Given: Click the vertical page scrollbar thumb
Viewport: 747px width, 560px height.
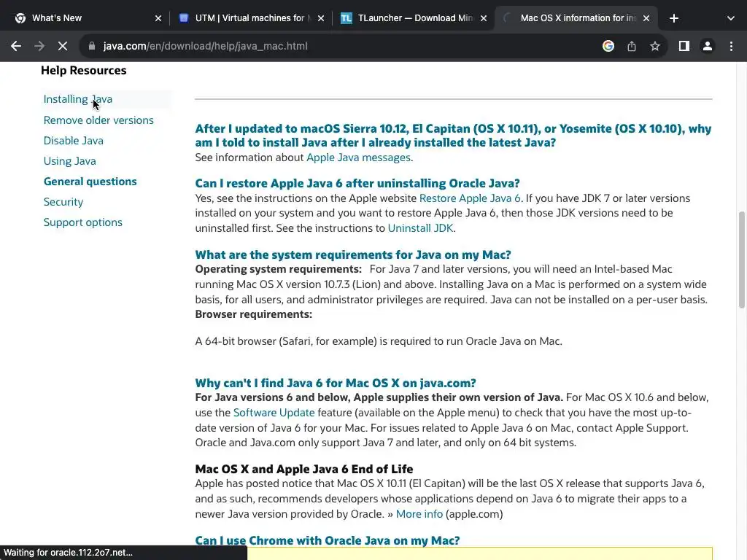Looking at the screenshot, I should (741, 260).
